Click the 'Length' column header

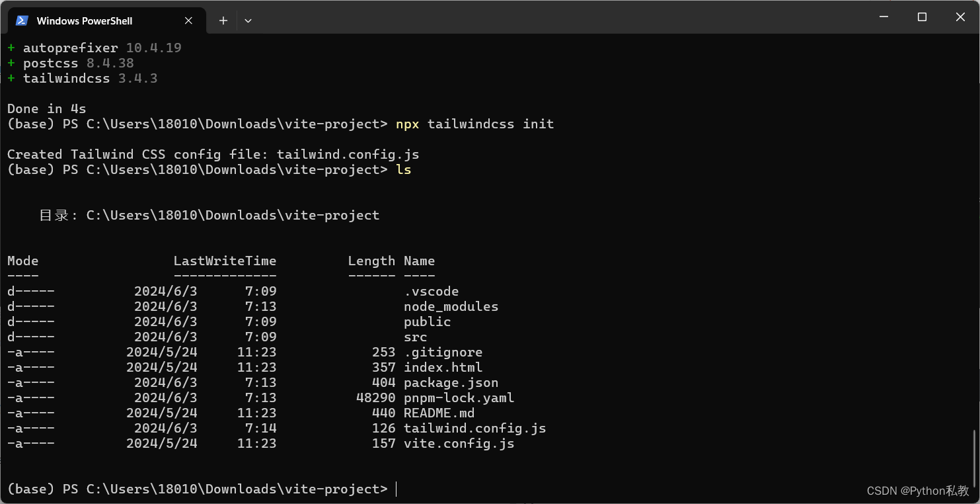pyautogui.click(x=371, y=261)
